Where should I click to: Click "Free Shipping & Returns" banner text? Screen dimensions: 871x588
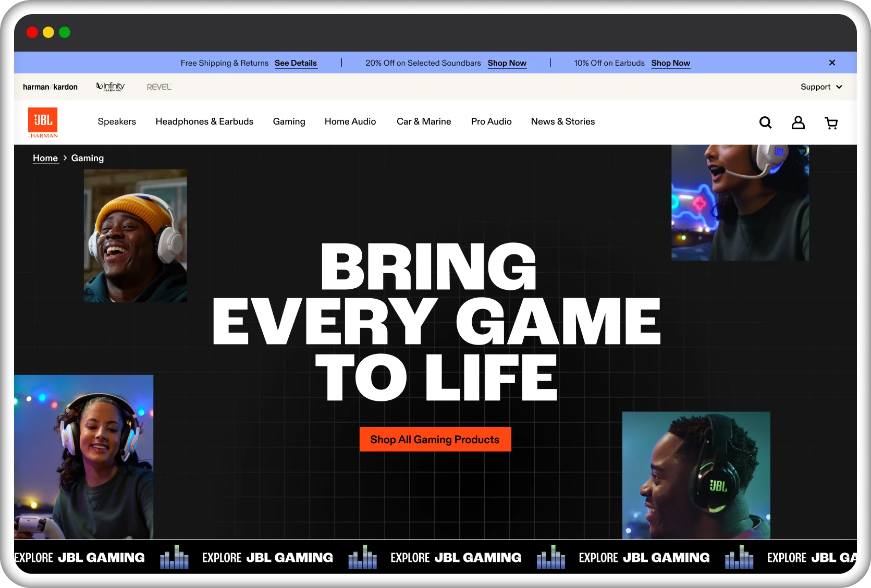click(x=225, y=63)
